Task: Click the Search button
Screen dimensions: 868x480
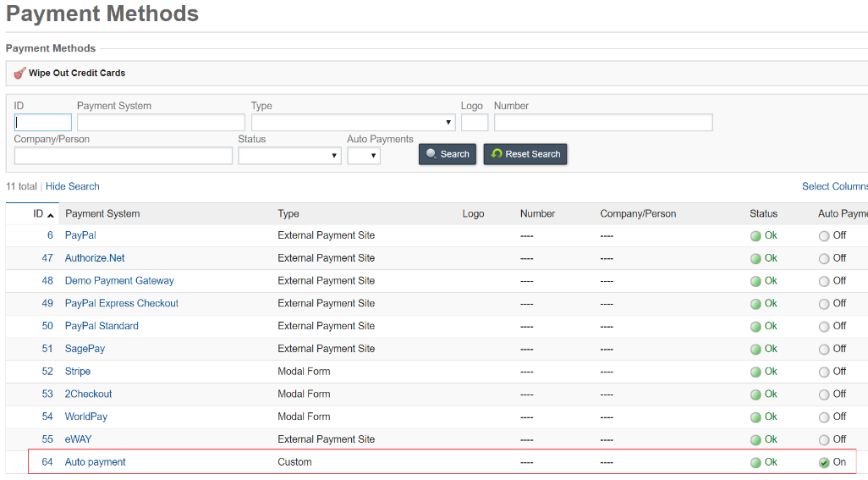Action: pos(448,154)
